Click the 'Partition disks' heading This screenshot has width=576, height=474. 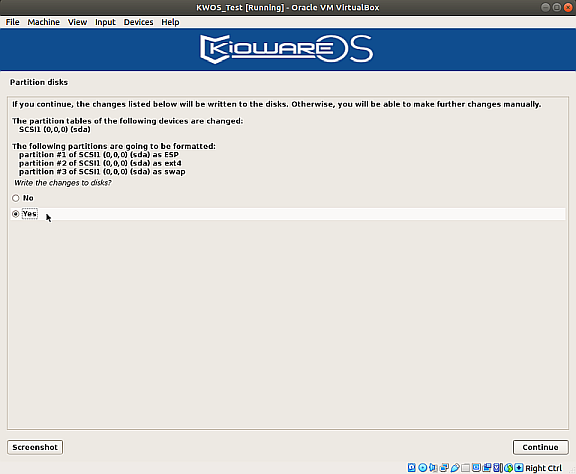coord(39,82)
